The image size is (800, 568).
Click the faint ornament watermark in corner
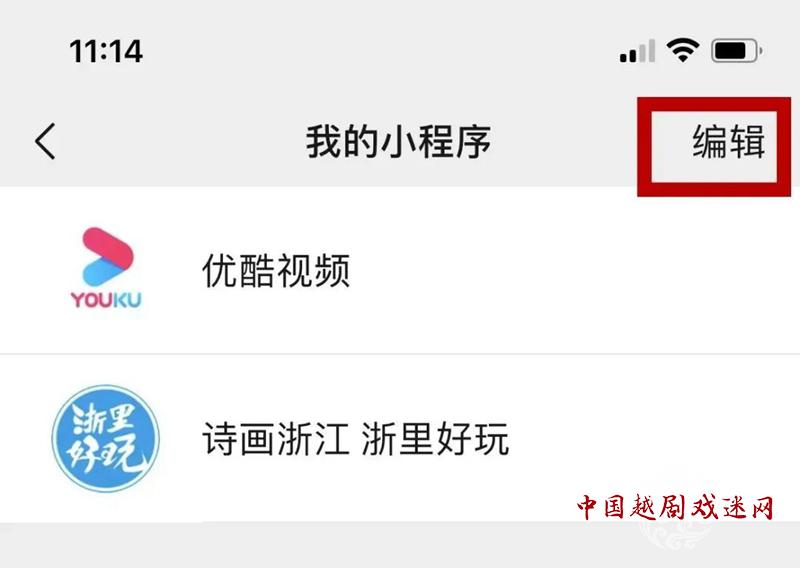click(674, 536)
